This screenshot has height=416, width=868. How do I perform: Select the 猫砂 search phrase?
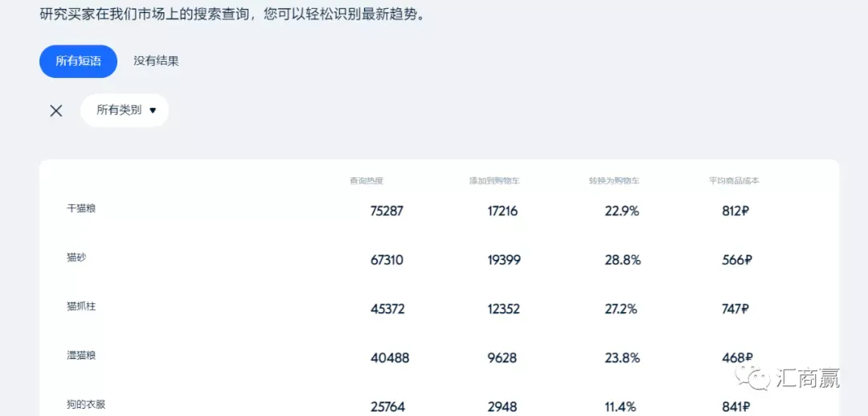(x=76, y=257)
